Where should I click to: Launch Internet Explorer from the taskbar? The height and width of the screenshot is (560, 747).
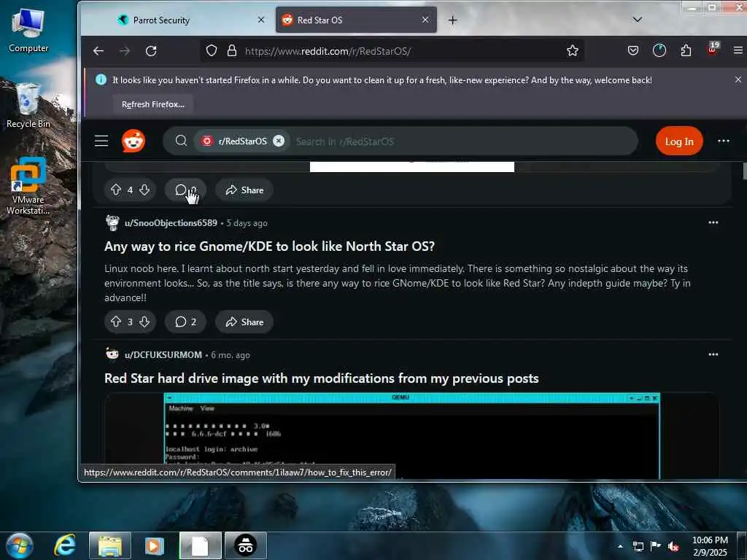[x=65, y=545]
